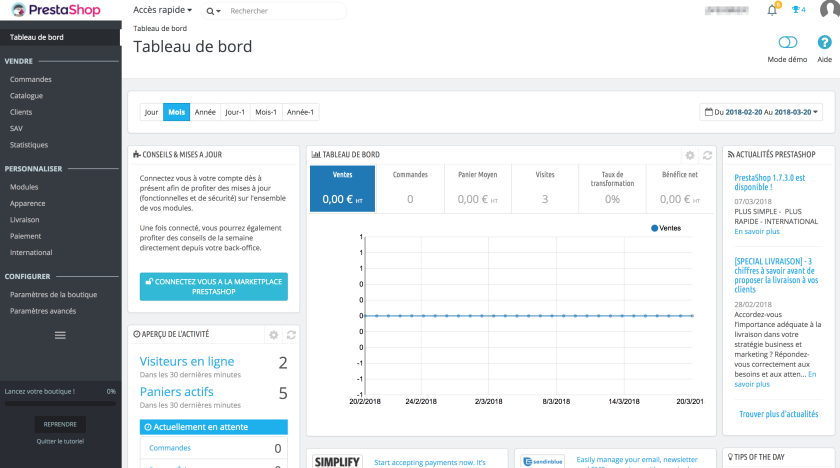Open the Accès rapide dropdown
Image resolution: width=840 pixels, height=468 pixels.
coord(162,10)
